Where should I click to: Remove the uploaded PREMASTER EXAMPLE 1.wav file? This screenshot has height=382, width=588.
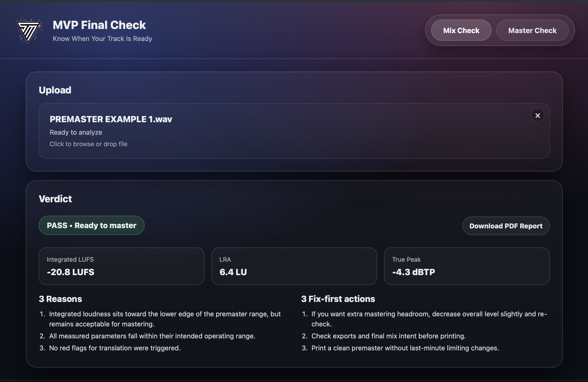coord(537,115)
